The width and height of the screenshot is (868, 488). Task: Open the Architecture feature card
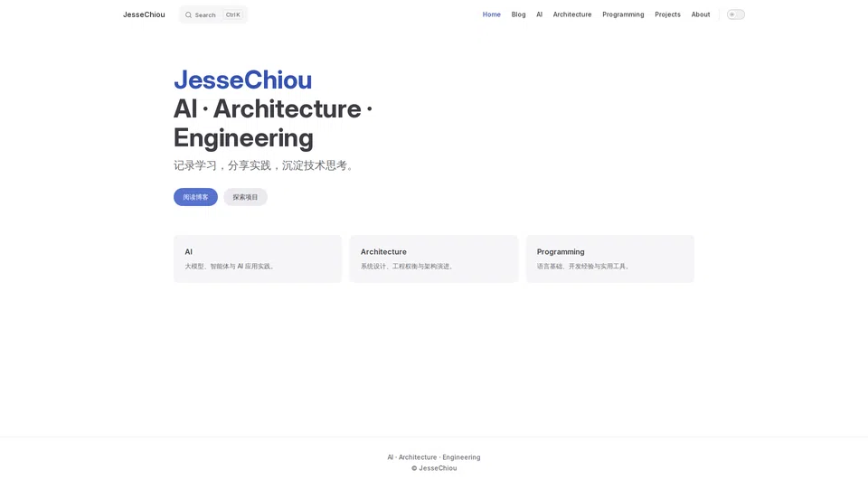tap(434, 259)
